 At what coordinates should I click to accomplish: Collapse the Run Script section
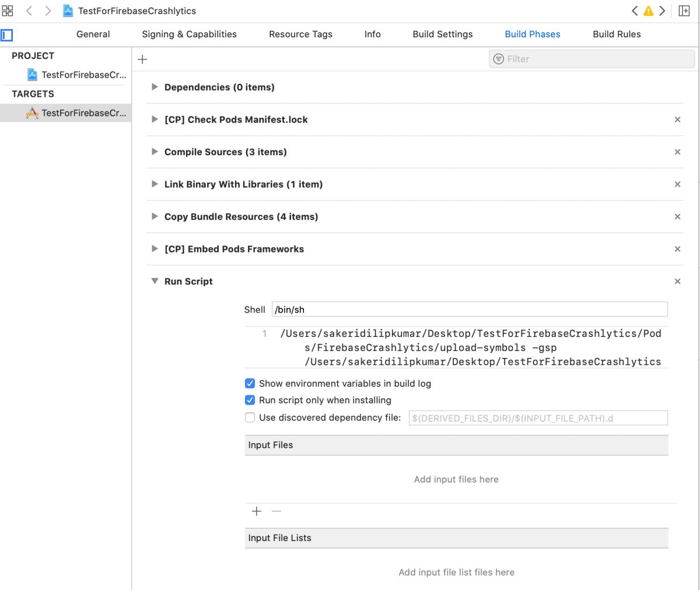pos(155,281)
